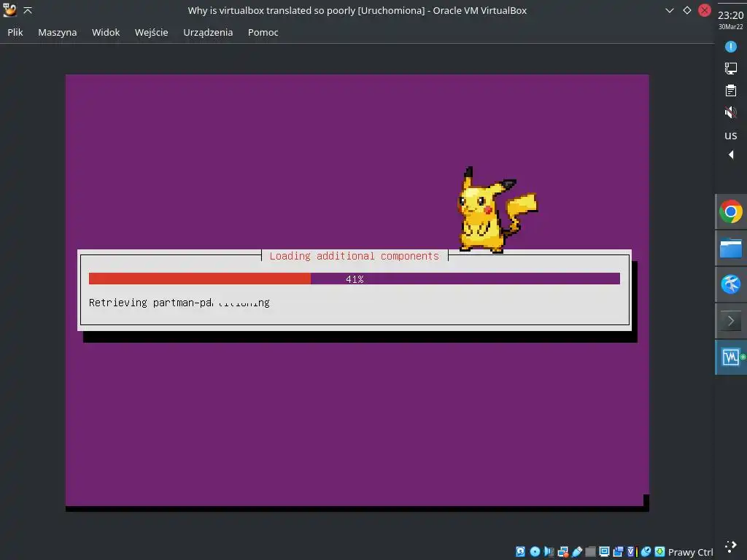Click the muted volume tray icon

730,112
